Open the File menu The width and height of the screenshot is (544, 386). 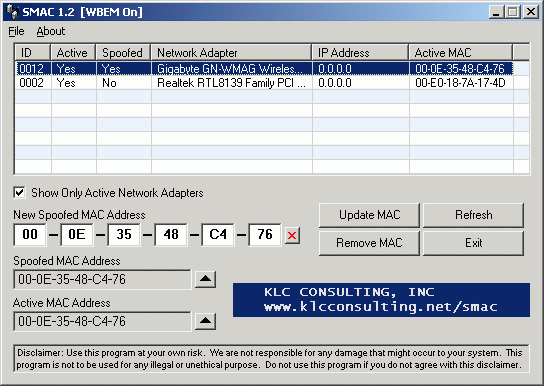coord(16,31)
